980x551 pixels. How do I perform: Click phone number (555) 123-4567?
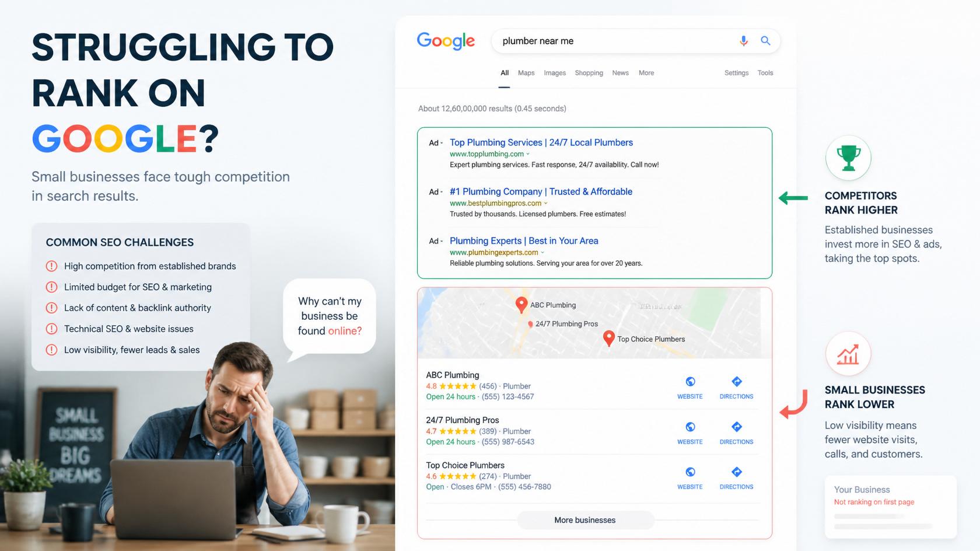(x=508, y=397)
